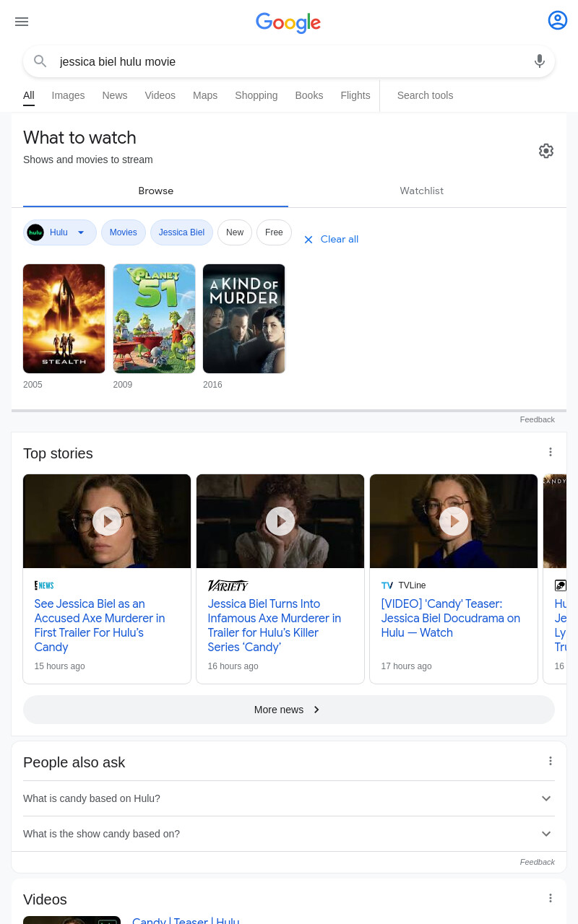Expand 'What is candy based on Hulu?'

click(x=289, y=798)
